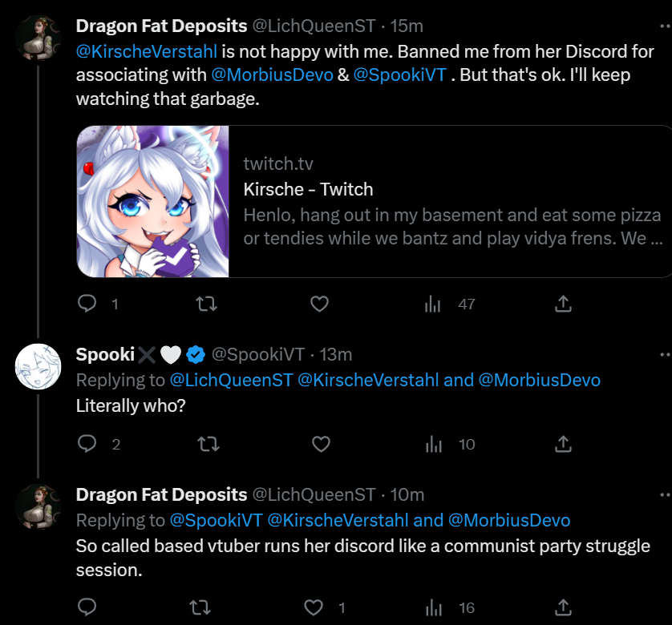Like the communist party struggle session tweet
Viewport: 672px width, 625px height.
tap(314, 607)
